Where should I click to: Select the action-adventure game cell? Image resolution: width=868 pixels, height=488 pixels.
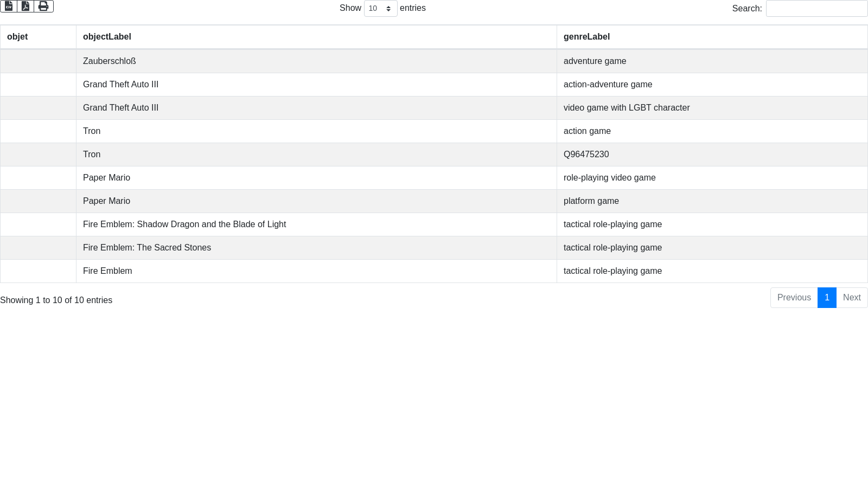click(x=608, y=85)
